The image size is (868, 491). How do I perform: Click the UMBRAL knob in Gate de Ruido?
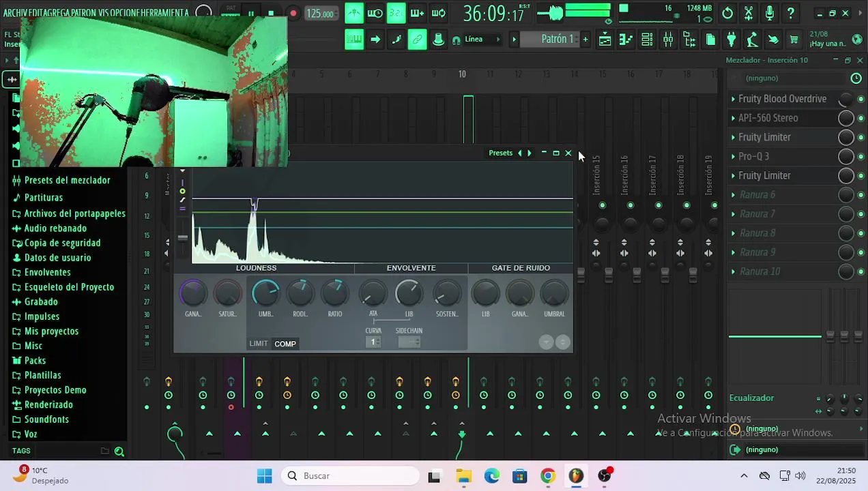[x=554, y=293]
